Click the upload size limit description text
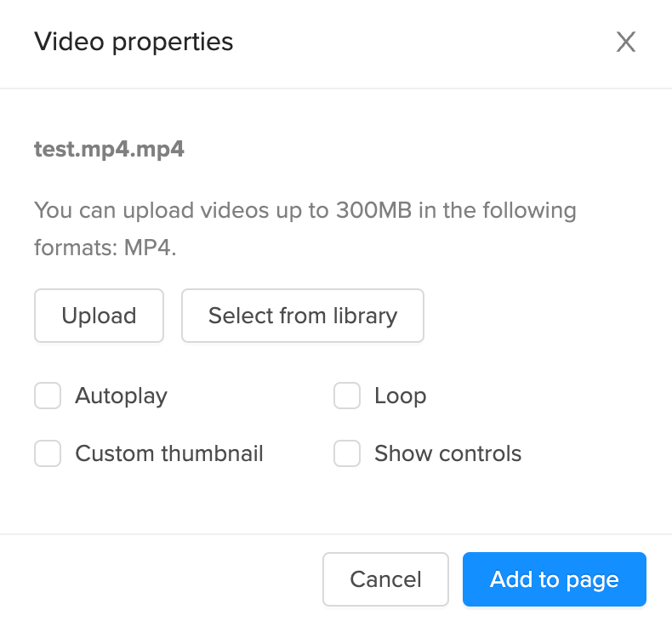This screenshot has height=621, width=672. [x=305, y=210]
